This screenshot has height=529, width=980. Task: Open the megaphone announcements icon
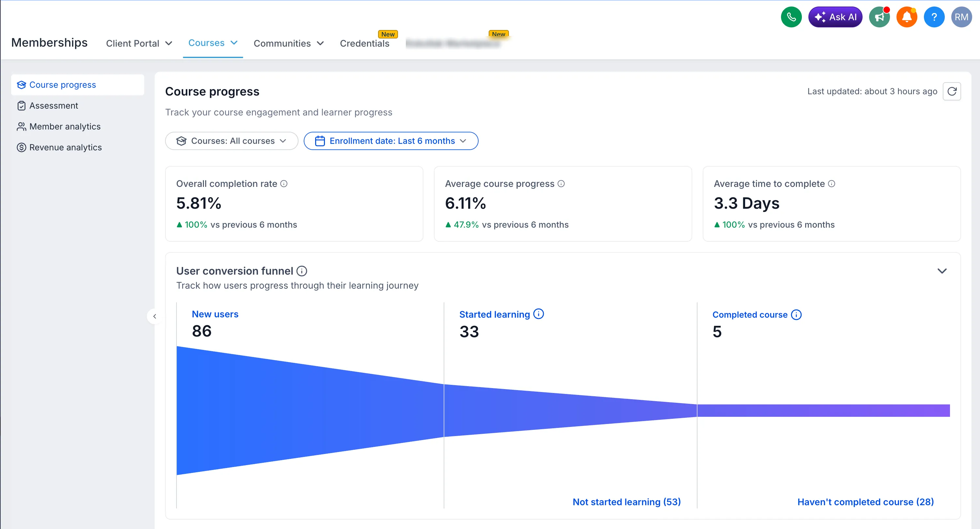879,17
